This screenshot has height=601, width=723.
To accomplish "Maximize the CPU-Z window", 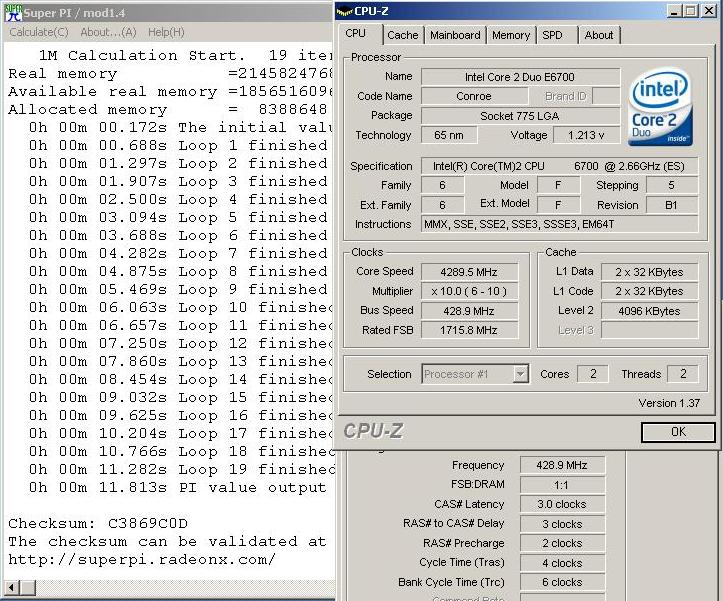I will click(690, 11).
